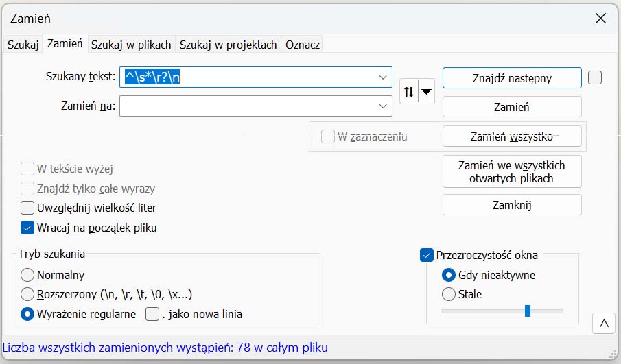Click into the Zamień na text field

pos(247,106)
